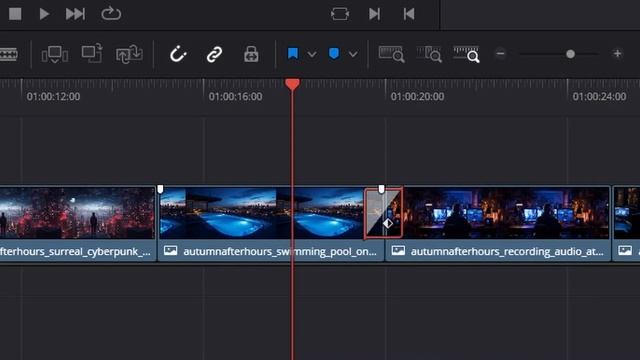Click the blue Flag icon
The width and height of the screenshot is (640, 360).
[293, 53]
